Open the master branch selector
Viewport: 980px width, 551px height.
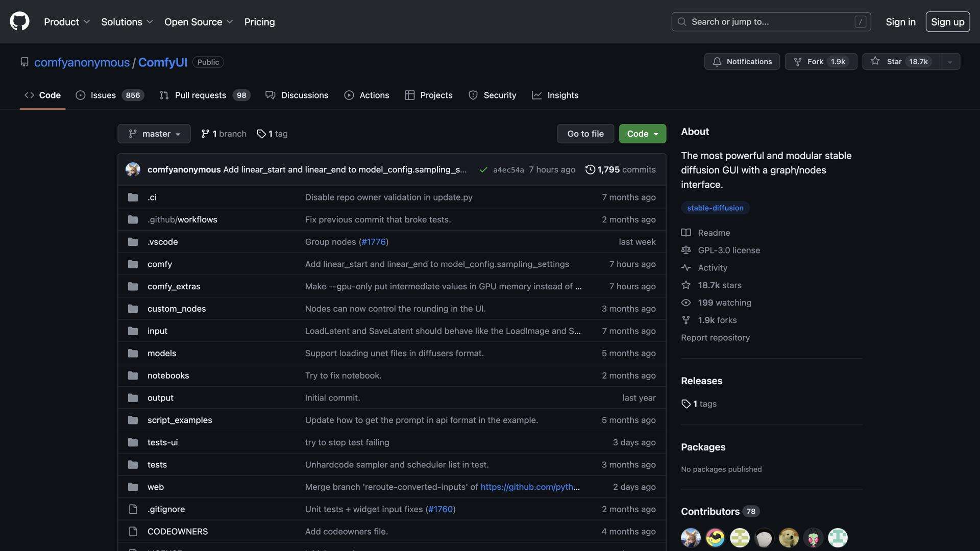[154, 134]
